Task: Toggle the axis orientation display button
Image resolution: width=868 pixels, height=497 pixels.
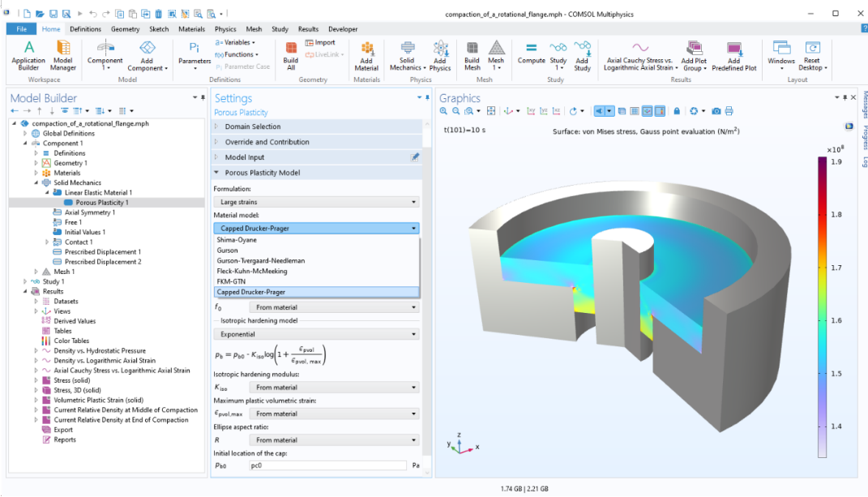Action: (x=647, y=111)
